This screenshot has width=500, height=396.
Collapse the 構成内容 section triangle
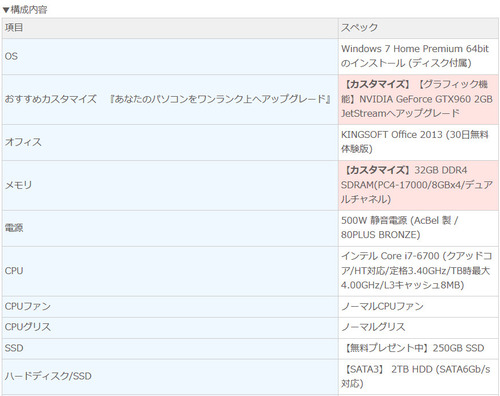coord(6,10)
